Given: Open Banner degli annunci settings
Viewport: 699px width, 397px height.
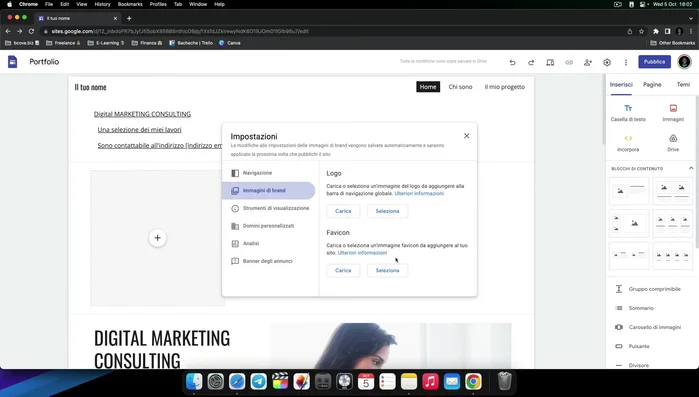Looking at the screenshot, I should tap(269, 261).
